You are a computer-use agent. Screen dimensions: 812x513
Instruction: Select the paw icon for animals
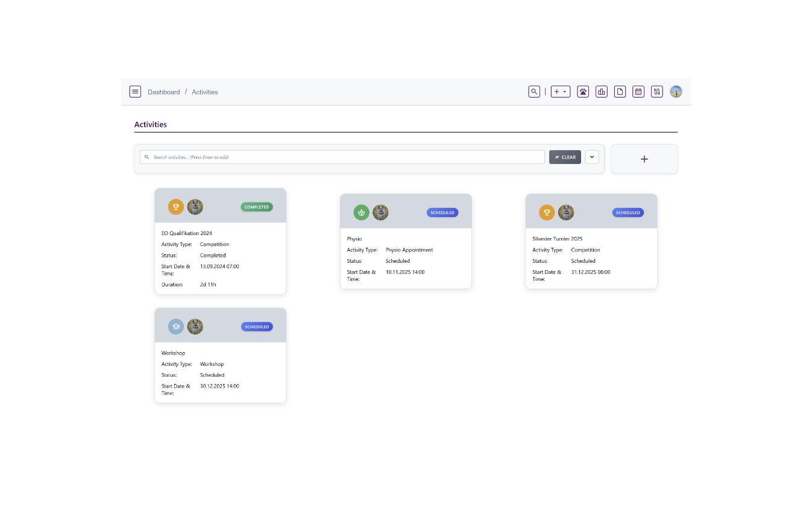click(583, 91)
